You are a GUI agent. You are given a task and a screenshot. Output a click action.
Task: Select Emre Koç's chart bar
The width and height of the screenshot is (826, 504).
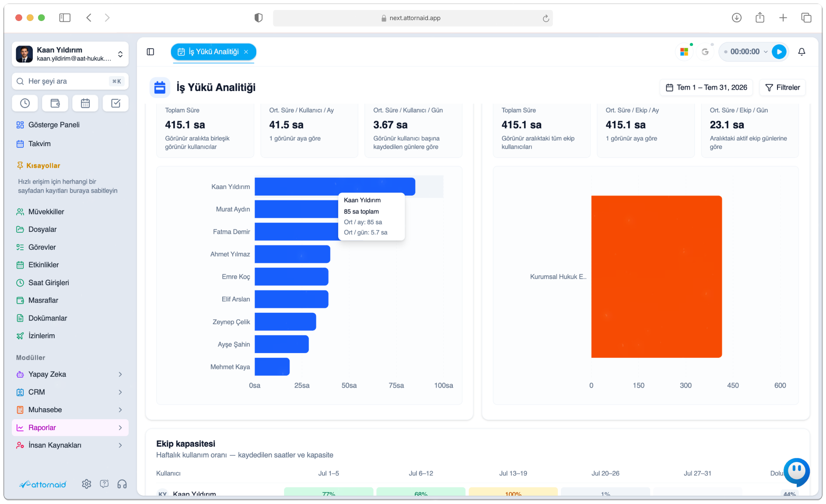click(291, 276)
